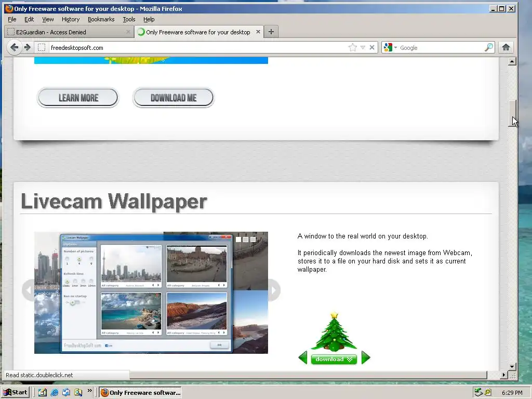Click the Livecam Wallpaper screenshot image
532x399 pixels.
click(x=151, y=292)
